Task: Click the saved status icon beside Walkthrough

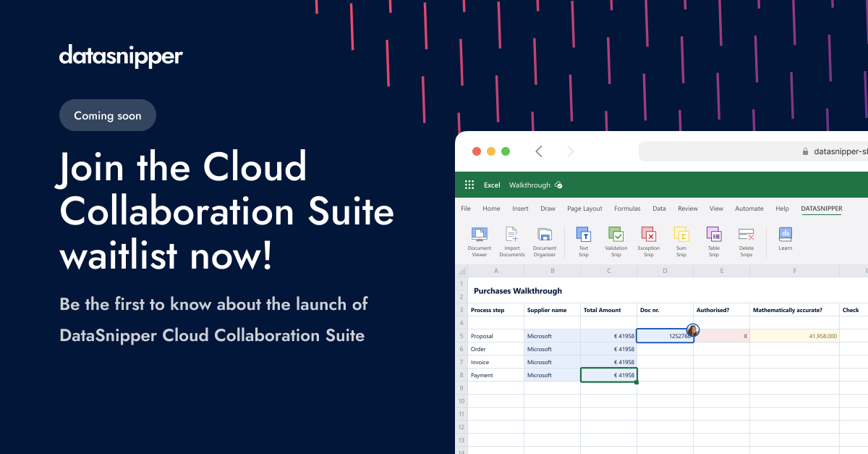Action: pos(558,185)
